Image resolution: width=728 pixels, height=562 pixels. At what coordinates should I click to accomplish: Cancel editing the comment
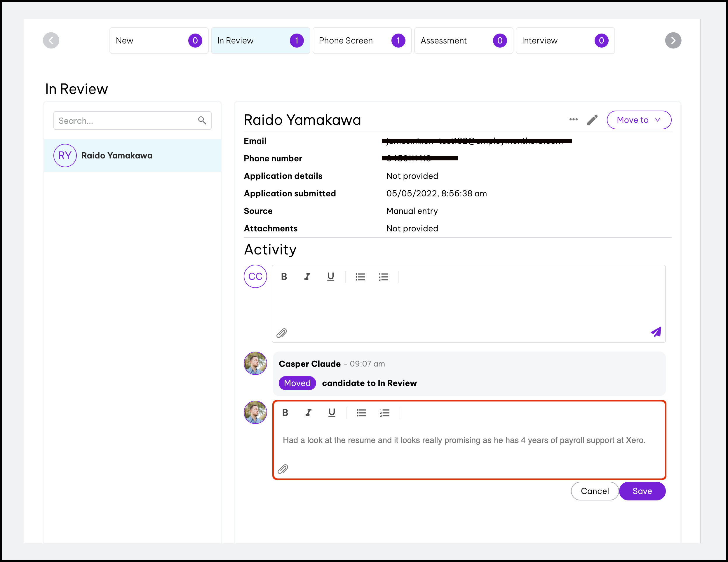pyautogui.click(x=594, y=491)
